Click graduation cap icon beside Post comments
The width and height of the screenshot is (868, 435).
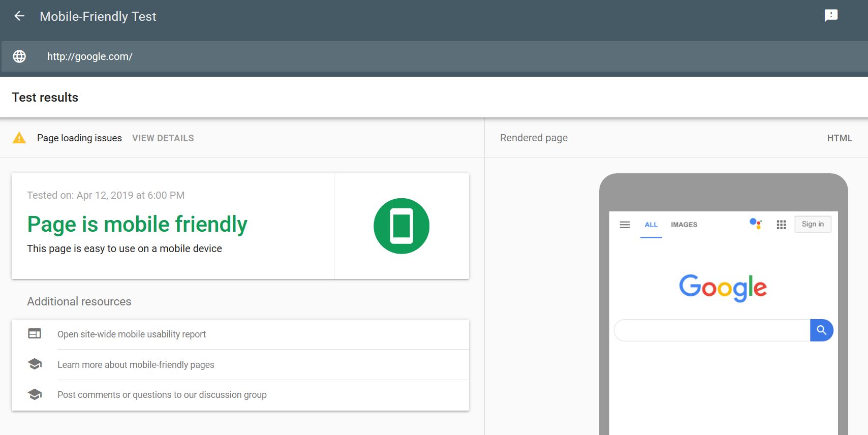click(x=35, y=394)
